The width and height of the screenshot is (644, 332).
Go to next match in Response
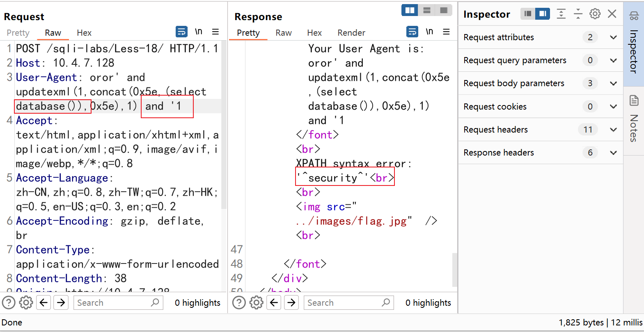(x=291, y=303)
